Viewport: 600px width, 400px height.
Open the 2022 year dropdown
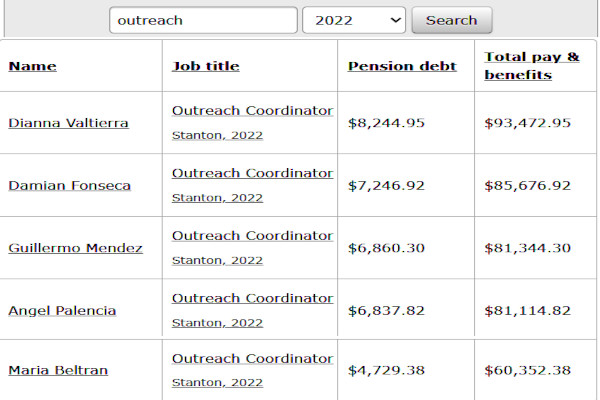[354, 20]
